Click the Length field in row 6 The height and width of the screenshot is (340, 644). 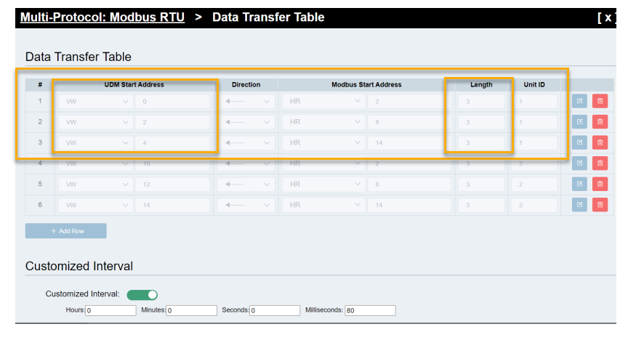pyautogui.click(x=481, y=205)
